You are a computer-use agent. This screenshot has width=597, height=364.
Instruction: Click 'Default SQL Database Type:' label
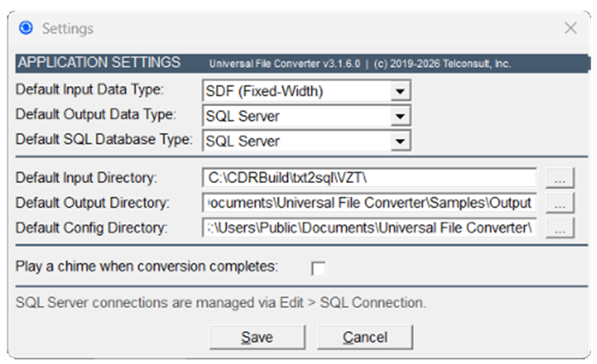(x=104, y=139)
